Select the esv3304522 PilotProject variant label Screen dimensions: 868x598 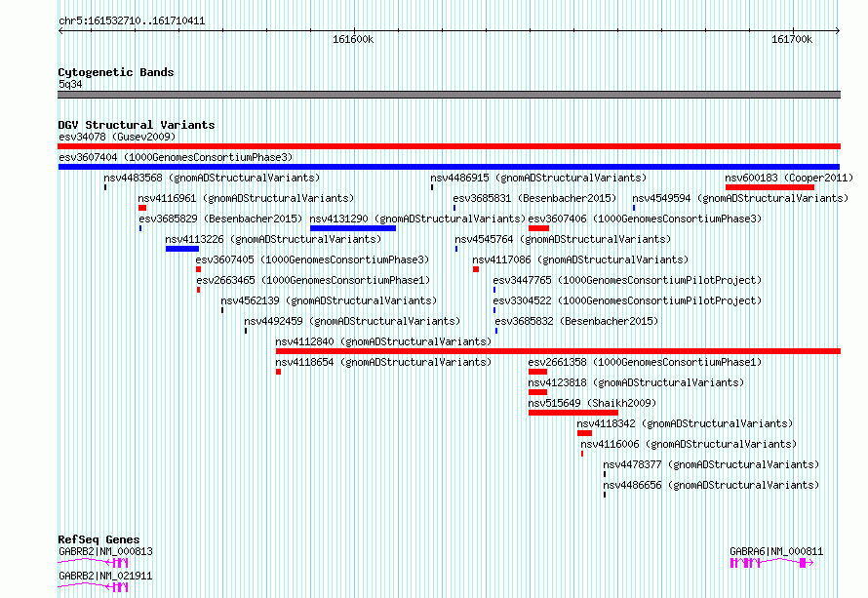coord(627,300)
